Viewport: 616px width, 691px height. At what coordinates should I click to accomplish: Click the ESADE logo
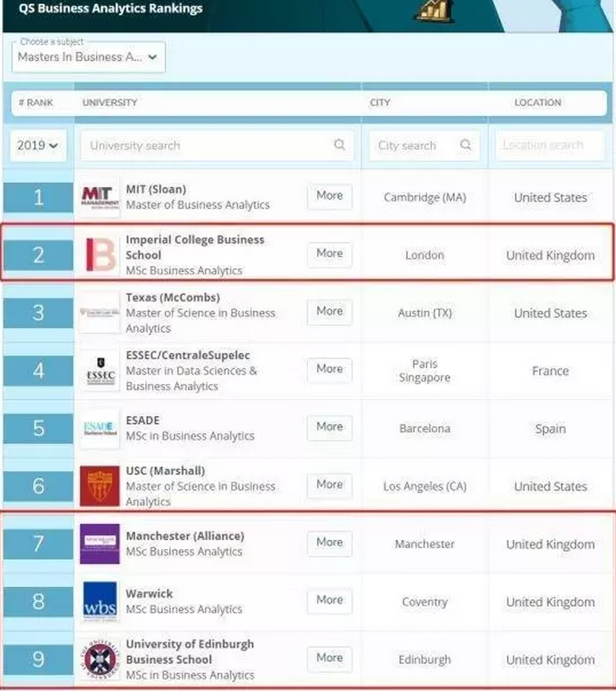[x=99, y=428]
